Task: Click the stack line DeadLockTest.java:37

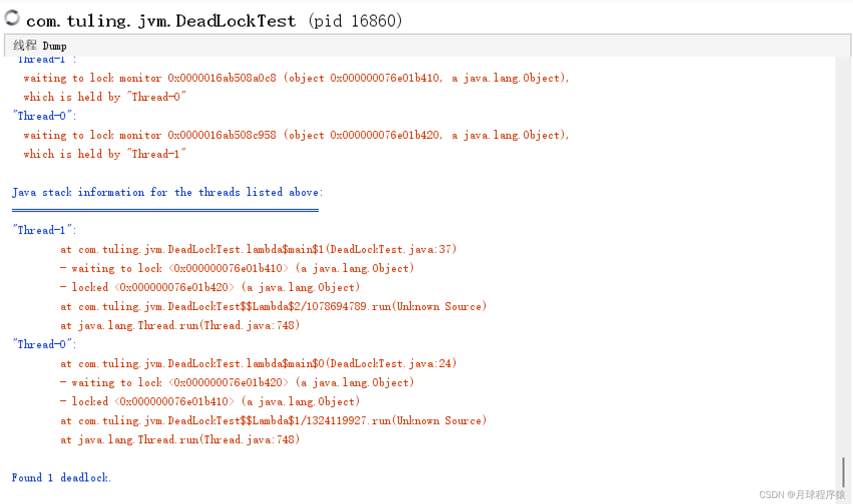Action: pyautogui.click(x=258, y=249)
